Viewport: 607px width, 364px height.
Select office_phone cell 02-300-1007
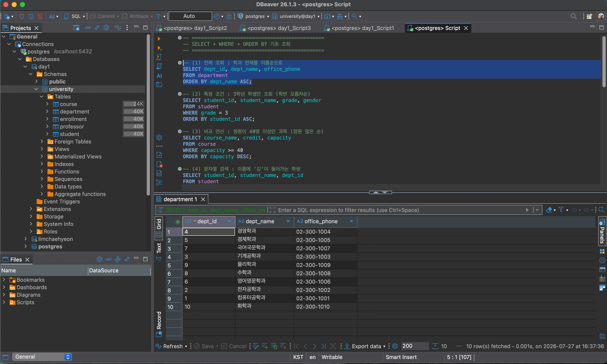point(325,248)
